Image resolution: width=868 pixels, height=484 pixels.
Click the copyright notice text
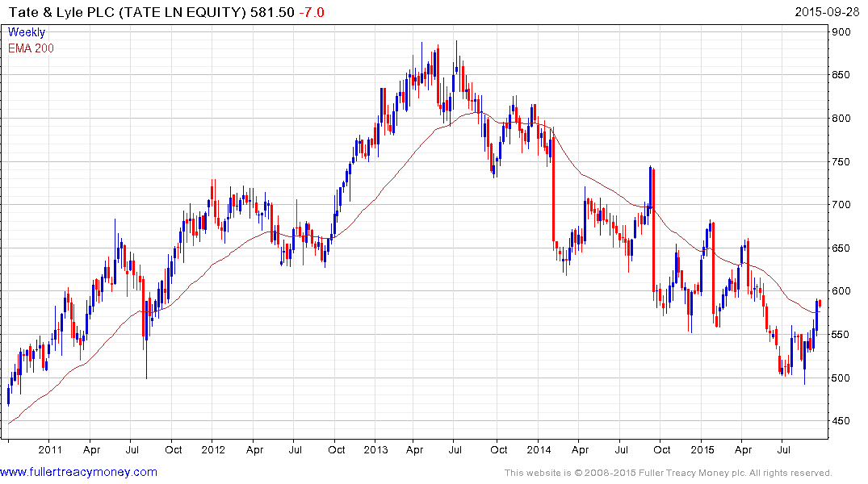click(x=669, y=473)
